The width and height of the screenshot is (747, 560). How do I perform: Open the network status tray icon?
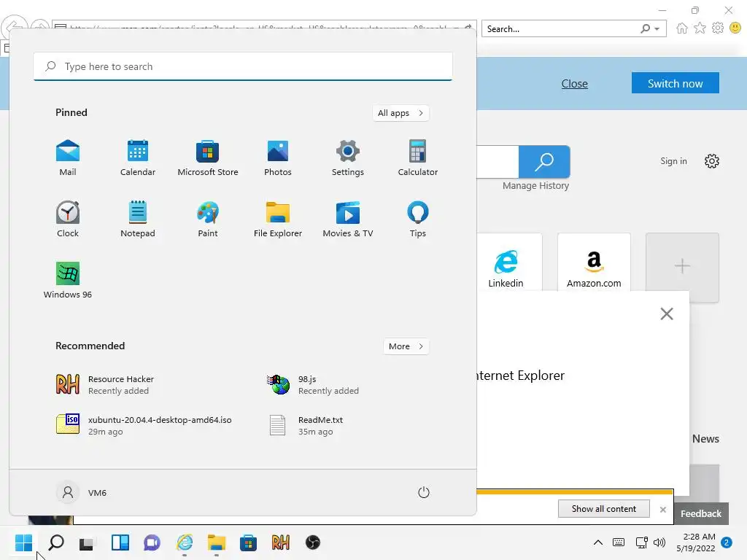coord(641,542)
